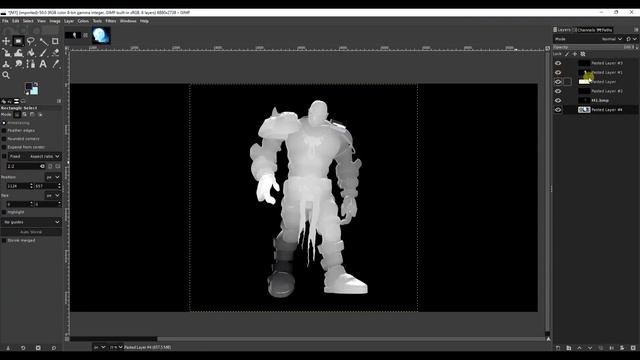Image resolution: width=640 pixels, height=360 pixels.
Task: Select the Bucket Fill tool
Action: point(31,53)
